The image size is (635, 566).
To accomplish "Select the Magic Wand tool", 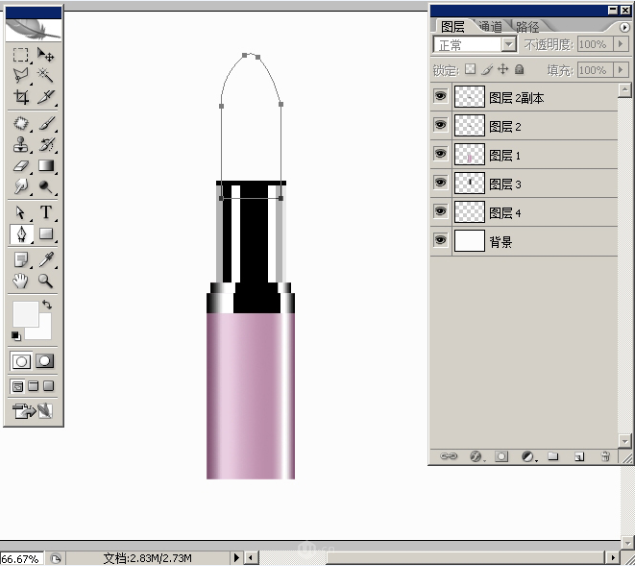I will [46, 75].
